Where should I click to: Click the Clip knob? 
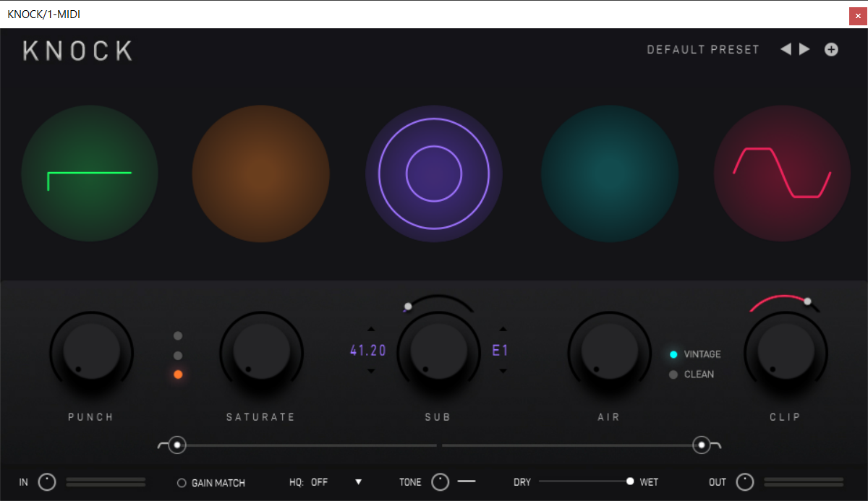(786, 353)
